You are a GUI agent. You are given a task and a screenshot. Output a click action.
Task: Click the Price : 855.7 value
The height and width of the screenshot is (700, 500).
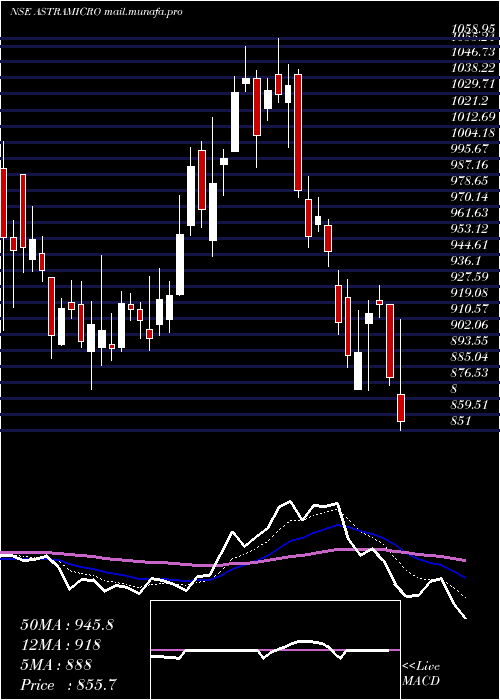click(70, 685)
